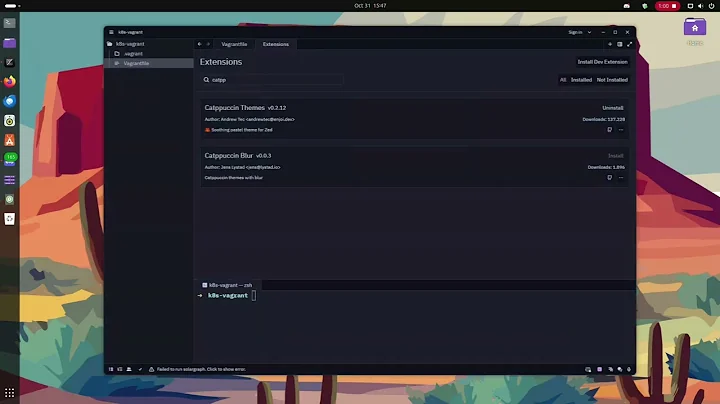Viewport: 720px width, 404px height.
Task: Open the chat bubbles icon in status bar
Action: [x=620, y=369]
